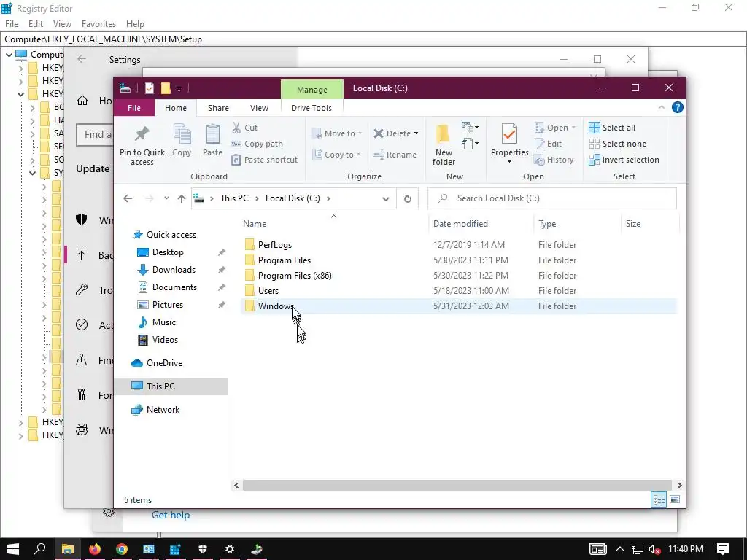Image resolution: width=747 pixels, height=560 pixels.
Task: Click Edit in the Open group
Action: coord(549,144)
